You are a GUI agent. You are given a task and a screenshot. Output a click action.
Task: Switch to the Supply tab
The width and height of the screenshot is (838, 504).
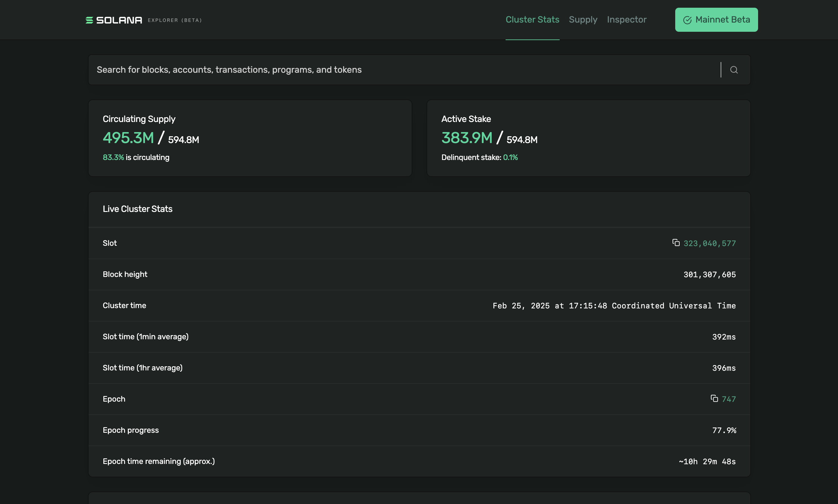tap(583, 20)
